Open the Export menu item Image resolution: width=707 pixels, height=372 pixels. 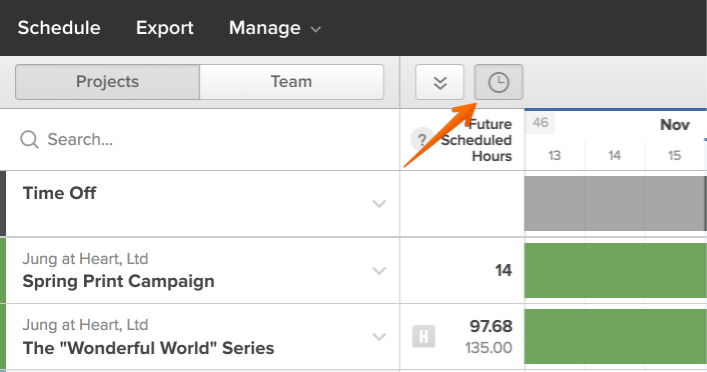[x=165, y=28]
